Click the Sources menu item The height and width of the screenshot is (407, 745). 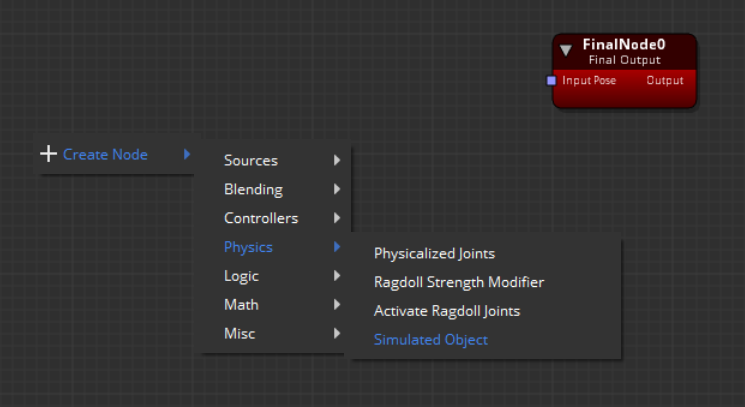tap(251, 160)
